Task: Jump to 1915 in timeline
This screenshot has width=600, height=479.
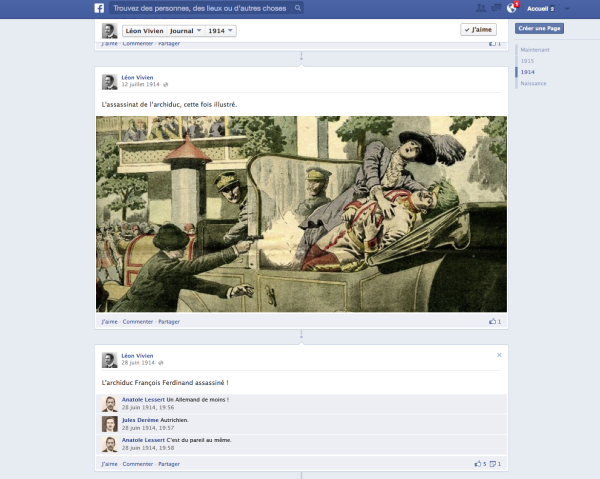Action: (x=527, y=61)
